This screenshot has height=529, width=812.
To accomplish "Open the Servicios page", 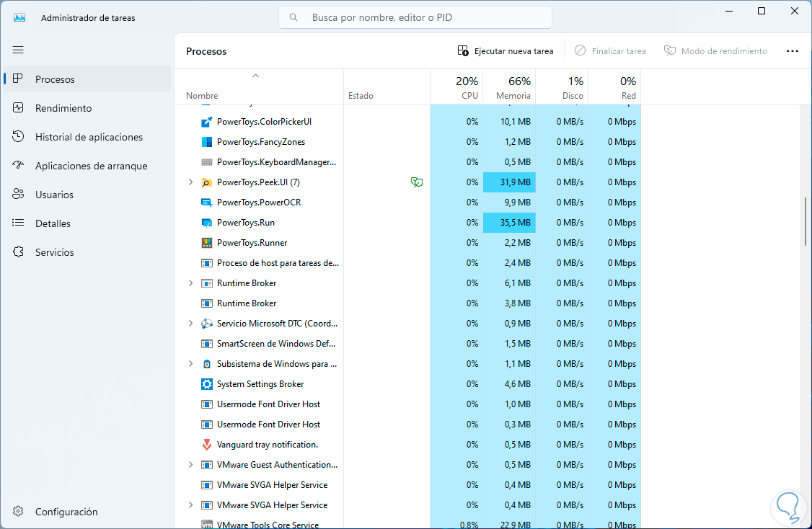I will tap(87, 252).
